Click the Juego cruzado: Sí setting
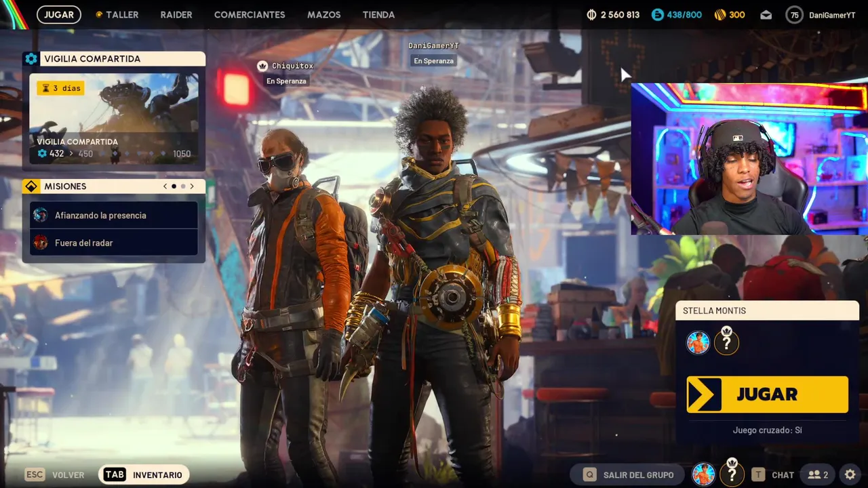Screen dimensions: 868x488 (767, 430)
